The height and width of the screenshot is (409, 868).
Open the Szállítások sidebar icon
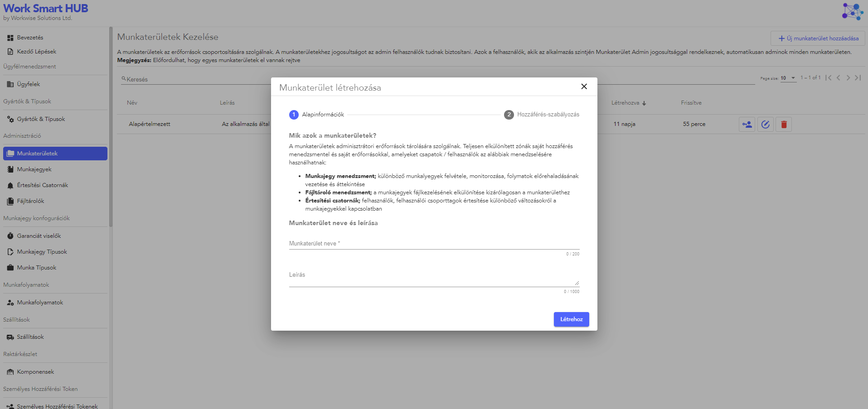[x=10, y=337]
